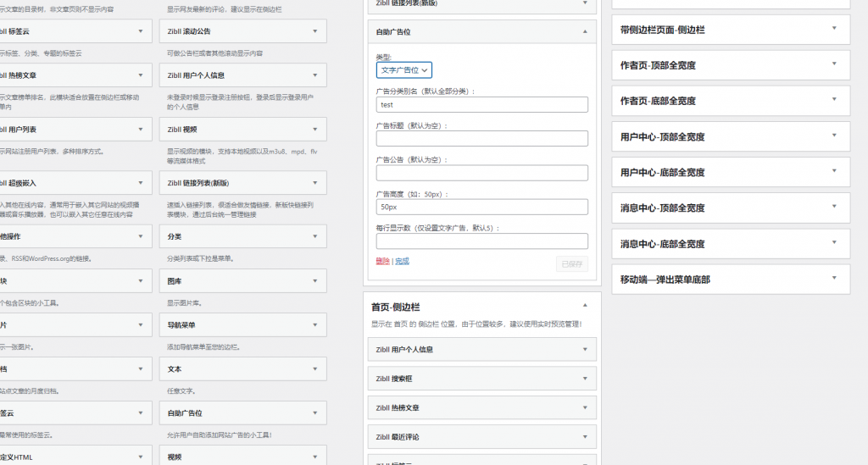Expand the 标签云 widget in left column
The height and width of the screenshot is (465, 868).
141,31
